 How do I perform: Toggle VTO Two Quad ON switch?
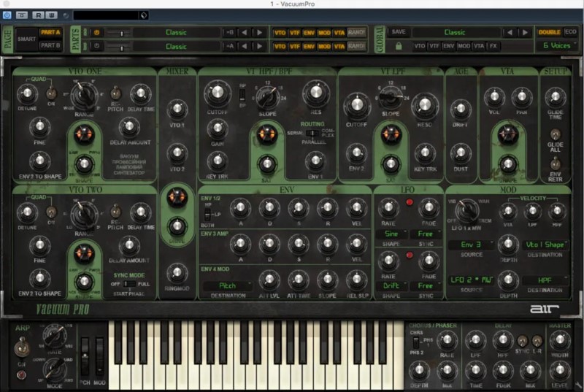tap(51, 212)
